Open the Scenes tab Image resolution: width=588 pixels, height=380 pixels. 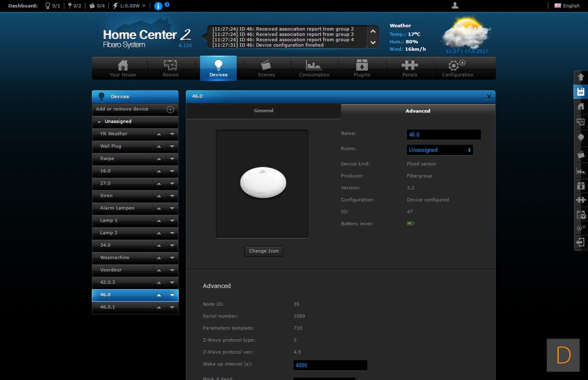click(x=266, y=68)
